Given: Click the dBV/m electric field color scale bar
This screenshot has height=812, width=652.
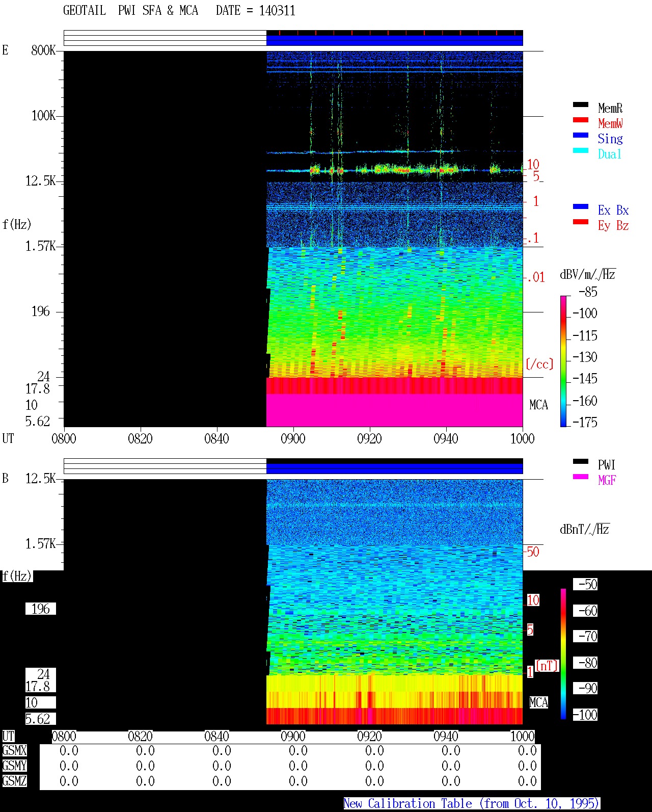Looking at the screenshot, I should pyautogui.click(x=563, y=361).
